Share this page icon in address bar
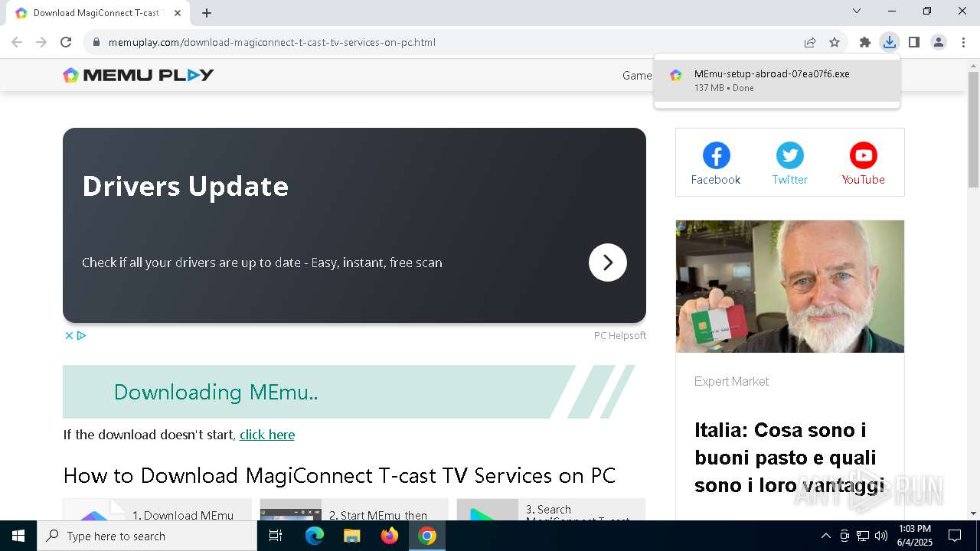 [810, 42]
